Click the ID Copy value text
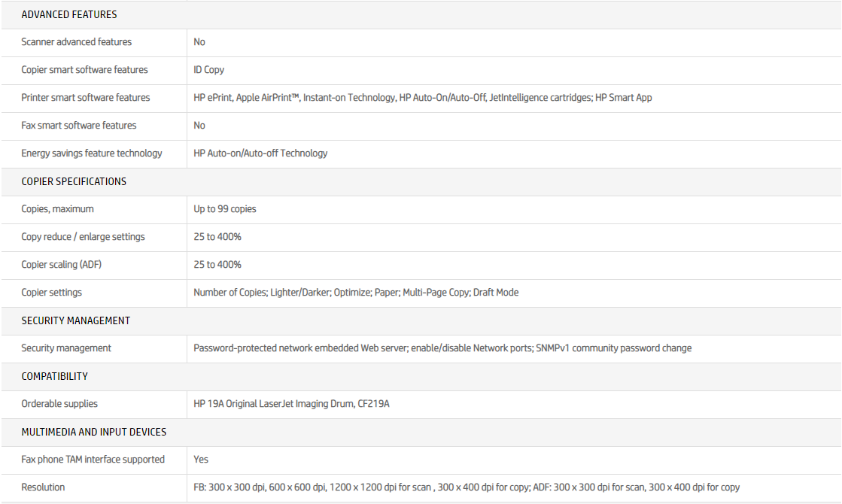The width and height of the screenshot is (842, 504). tap(208, 70)
